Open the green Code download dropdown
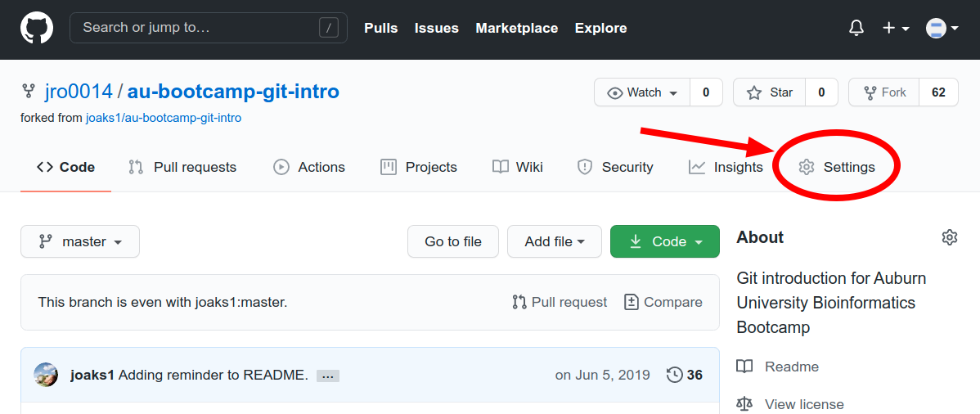The width and height of the screenshot is (980, 414). pos(665,241)
